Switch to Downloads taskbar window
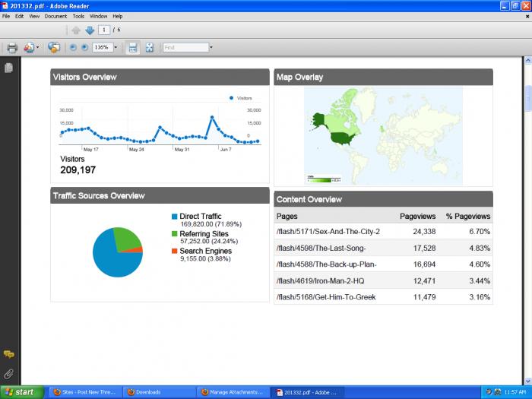 tap(157, 392)
